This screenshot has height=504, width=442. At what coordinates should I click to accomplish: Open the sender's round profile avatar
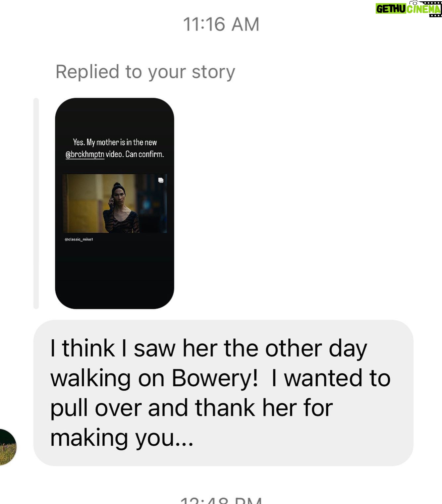coord(8,447)
